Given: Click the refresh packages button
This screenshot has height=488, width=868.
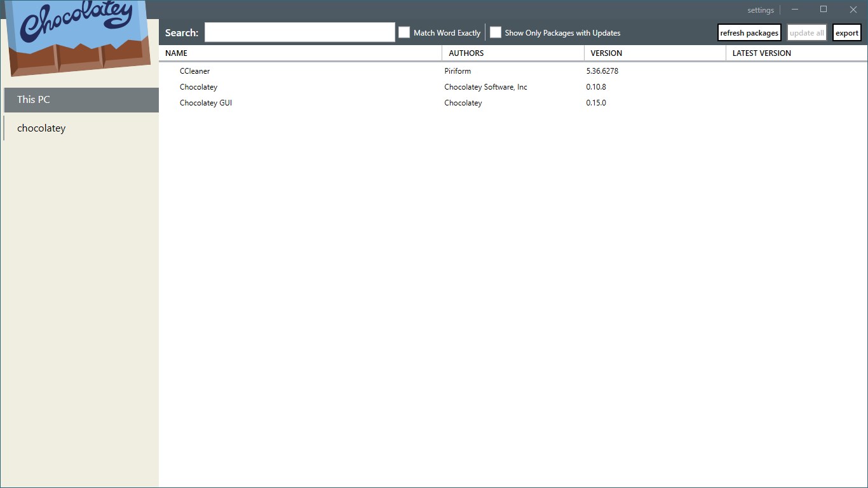Looking at the screenshot, I should [x=749, y=33].
